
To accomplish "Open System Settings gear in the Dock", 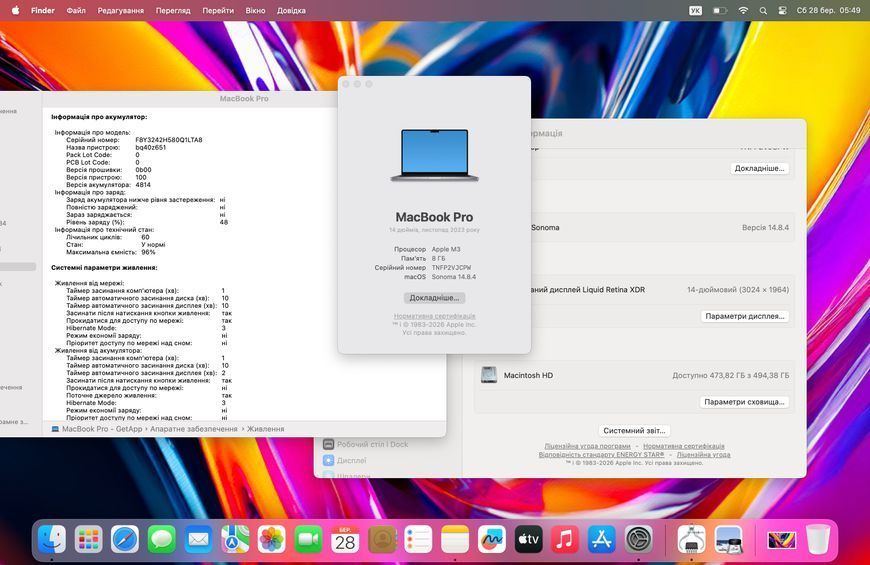I will click(638, 539).
